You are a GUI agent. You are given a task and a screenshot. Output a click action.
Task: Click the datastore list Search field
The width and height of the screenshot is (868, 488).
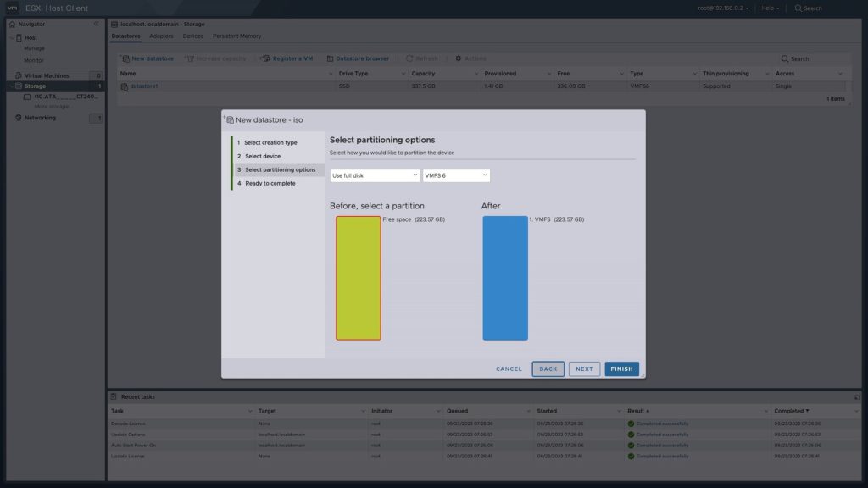point(814,58)
